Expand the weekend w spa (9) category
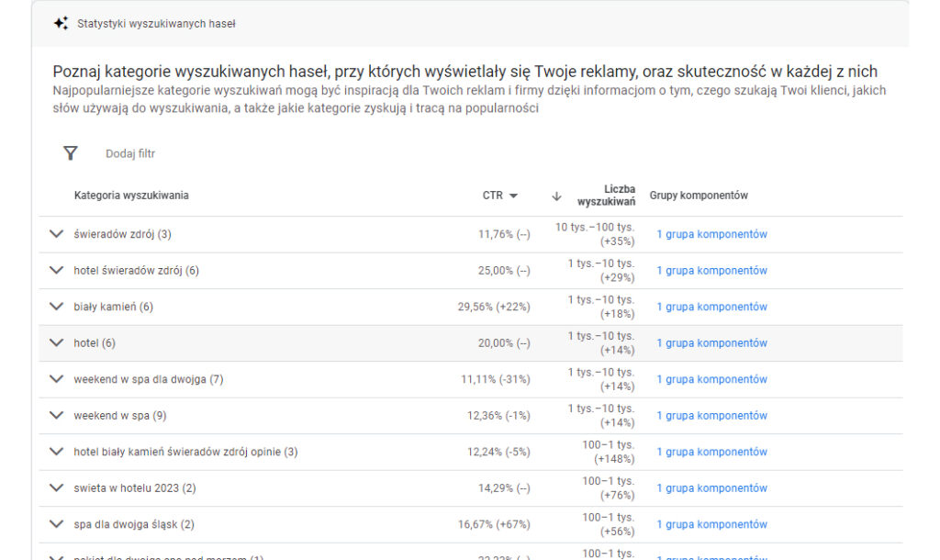This screenshot has width=940, height=560. point(56,416)
